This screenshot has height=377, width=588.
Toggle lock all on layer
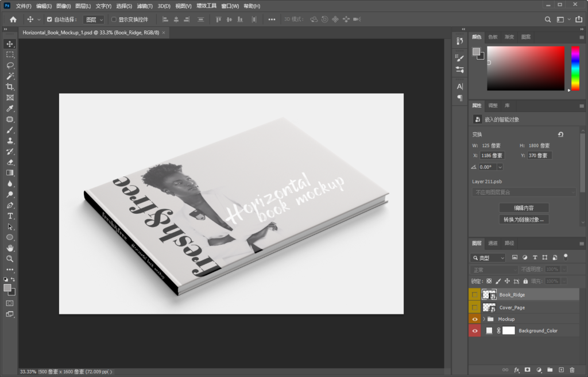pyautogui.click(x=525, y=281)
